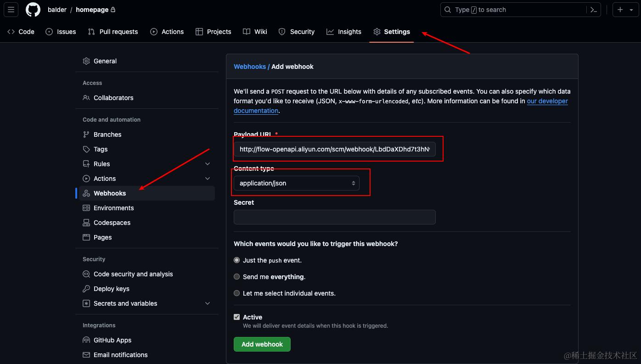Expand the Rules sidebar section chevron
Screen dimensions: 641x364
click(x=208, y=164)
